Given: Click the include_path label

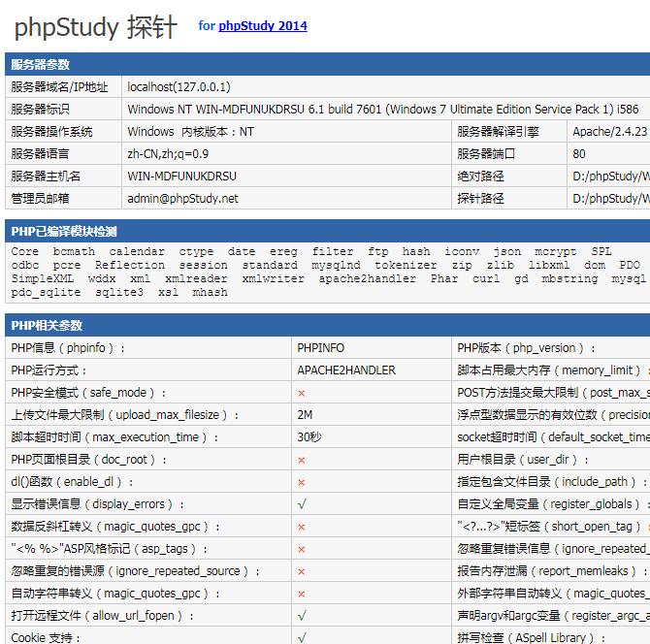Looking at the screenshot, I should [x=552, y=482].
